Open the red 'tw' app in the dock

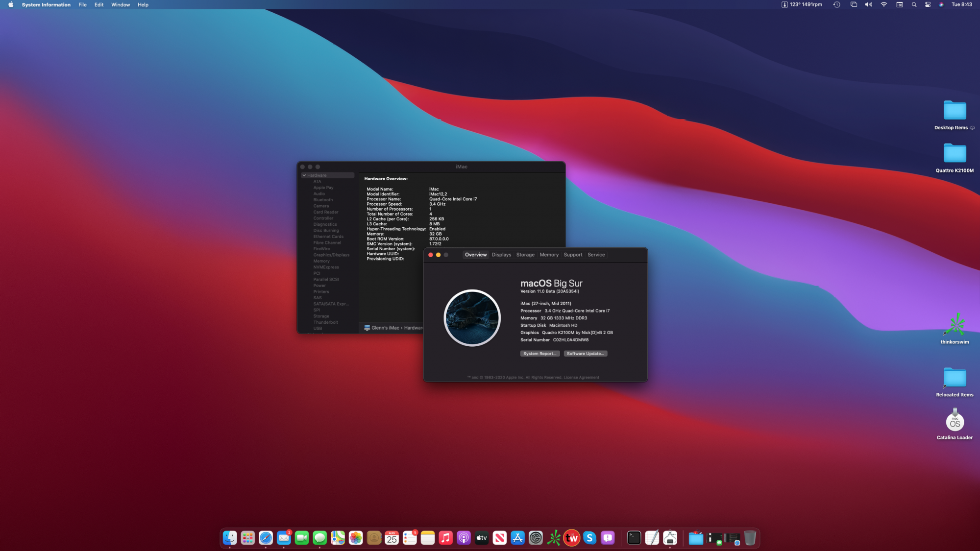[x=571, y=538]
